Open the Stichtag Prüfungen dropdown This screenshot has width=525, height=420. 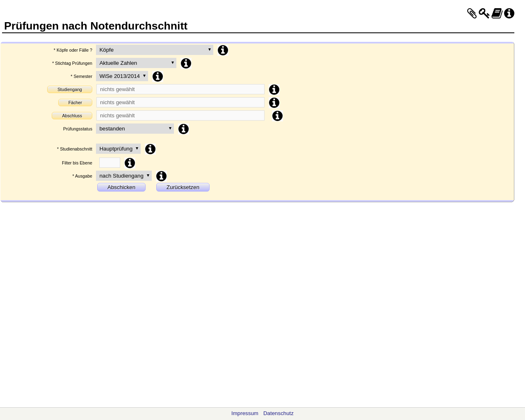[136, 63]
